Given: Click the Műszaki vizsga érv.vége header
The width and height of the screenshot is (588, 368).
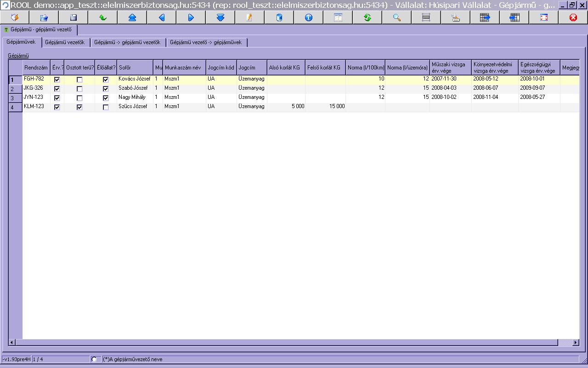Looking at the screenshot, I should (x=451, y=68).
